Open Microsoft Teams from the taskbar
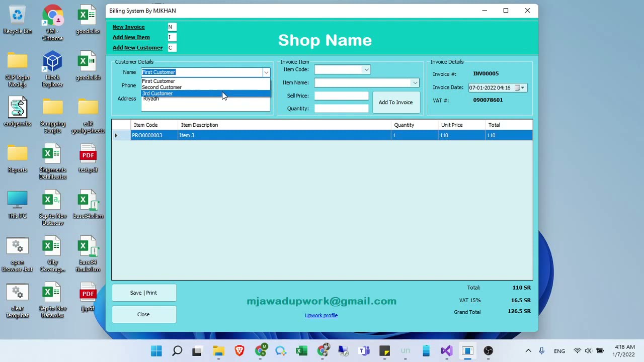Viewport: 644px width, 362px height. tap(364, 351)
